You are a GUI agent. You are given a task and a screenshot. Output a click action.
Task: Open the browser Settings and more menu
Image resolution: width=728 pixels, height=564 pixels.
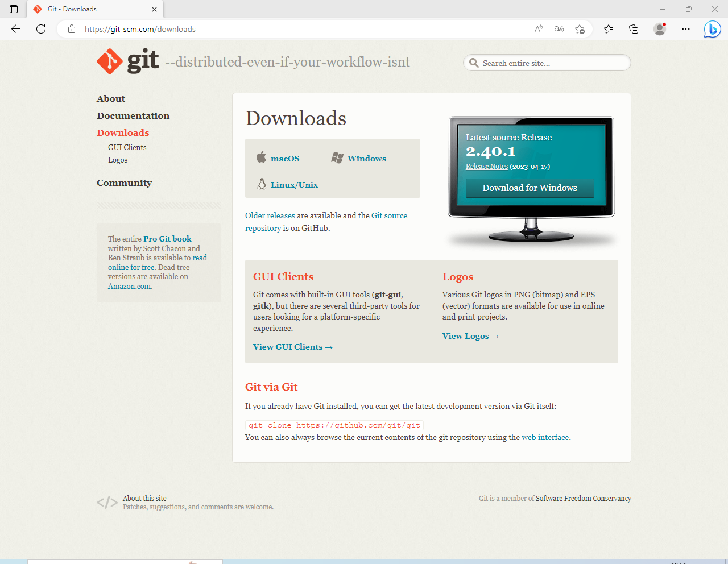686,29
